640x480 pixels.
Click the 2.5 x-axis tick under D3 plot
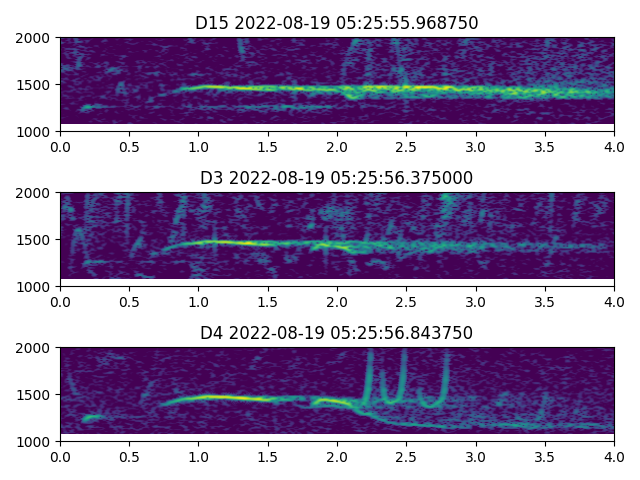point(406,301)
